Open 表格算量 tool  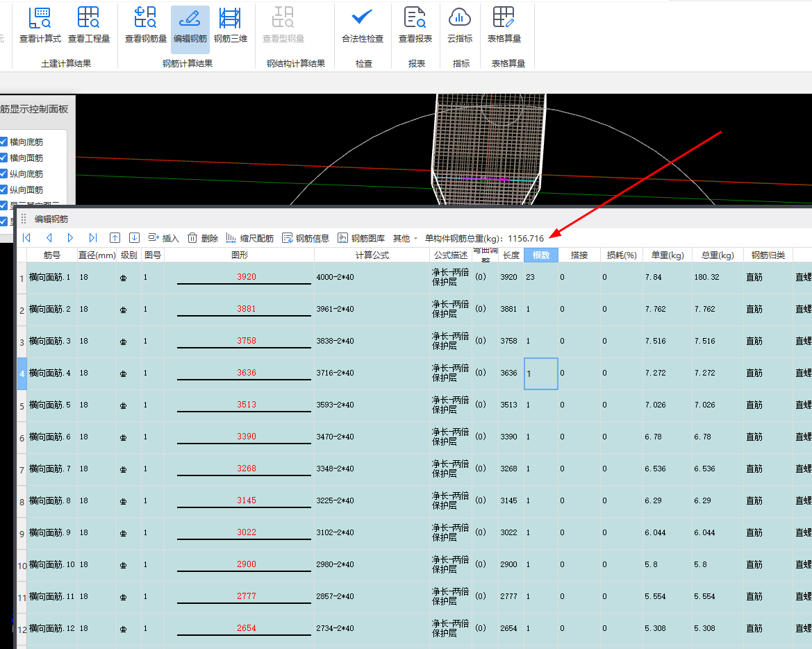(504, 25)
